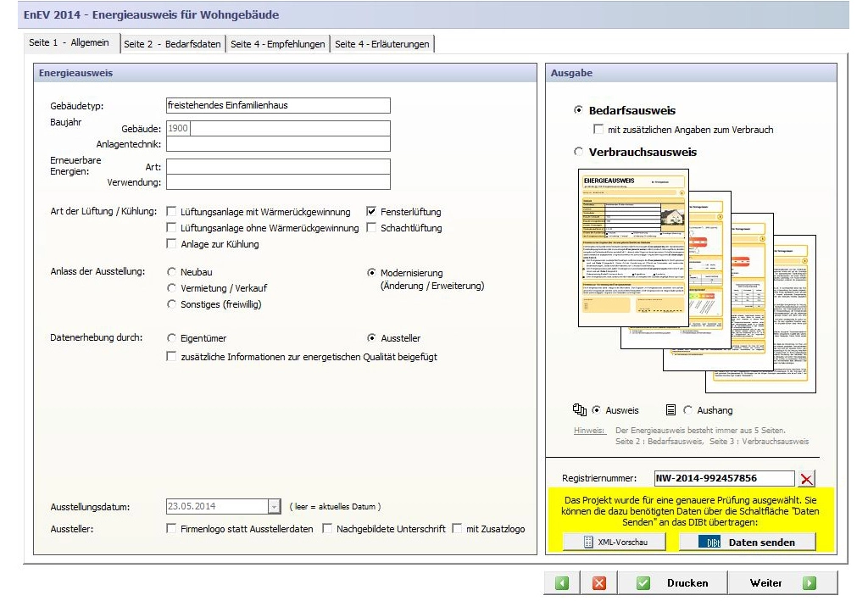Open the Ausstellungsdatum date dropdown
868x601 pixels.
tap(274, 507)
